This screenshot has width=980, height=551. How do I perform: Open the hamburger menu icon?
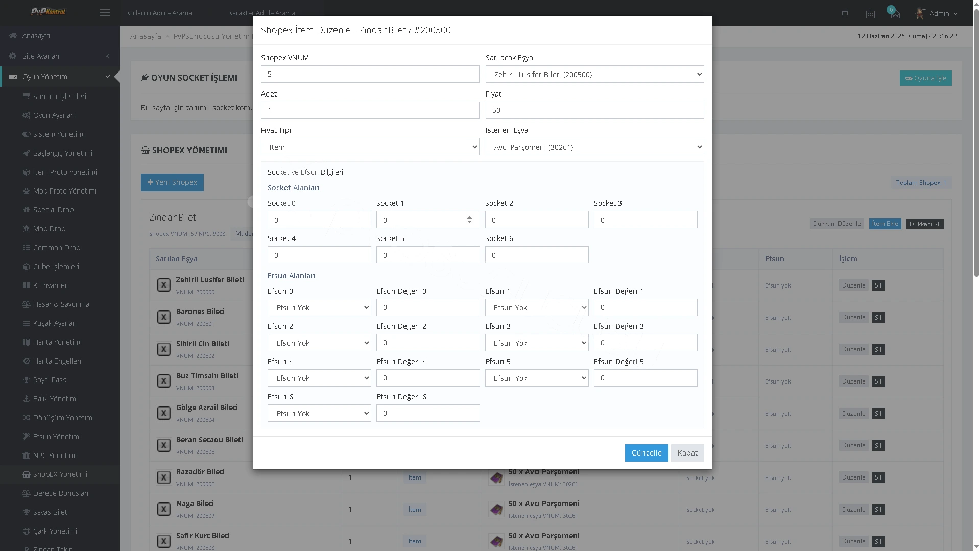(x=105, y=13)
